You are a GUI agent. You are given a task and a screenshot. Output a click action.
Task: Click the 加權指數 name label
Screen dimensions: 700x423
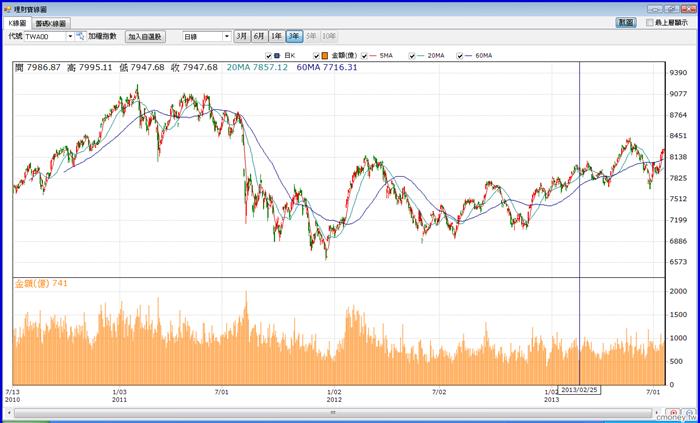click(x=102, y=37)
